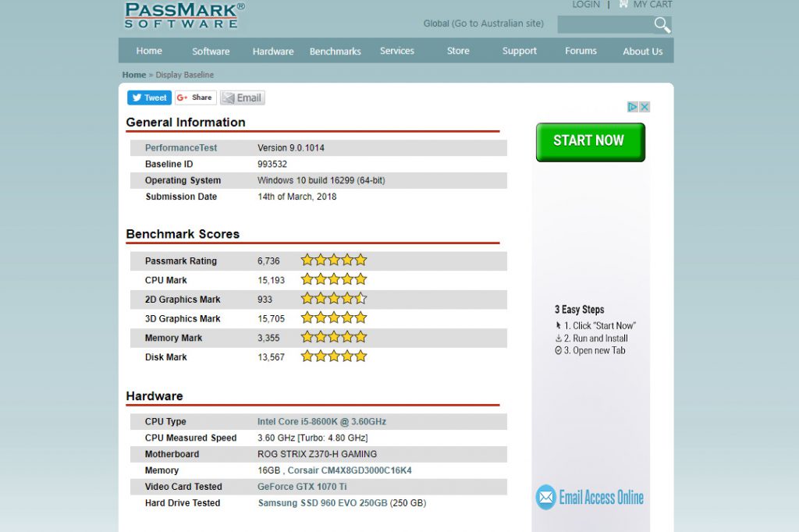Click the CPU Mark star rating
The width and height of the screenshot is (799, 532).
[334, 279]
